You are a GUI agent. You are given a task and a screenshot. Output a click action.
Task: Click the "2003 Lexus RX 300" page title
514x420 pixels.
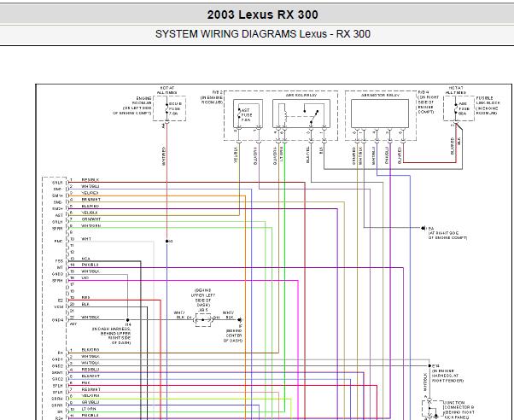263,15
